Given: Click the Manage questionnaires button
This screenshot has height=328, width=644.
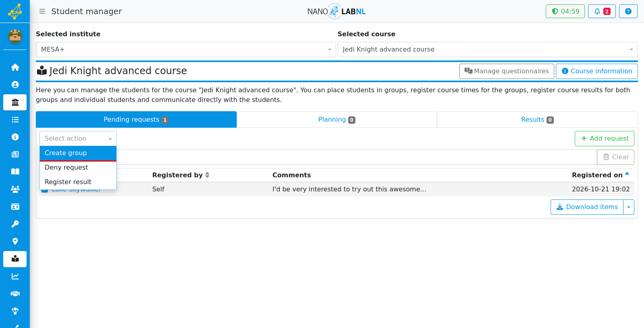Looking at the screenshot, I should (x=506, y=71).
